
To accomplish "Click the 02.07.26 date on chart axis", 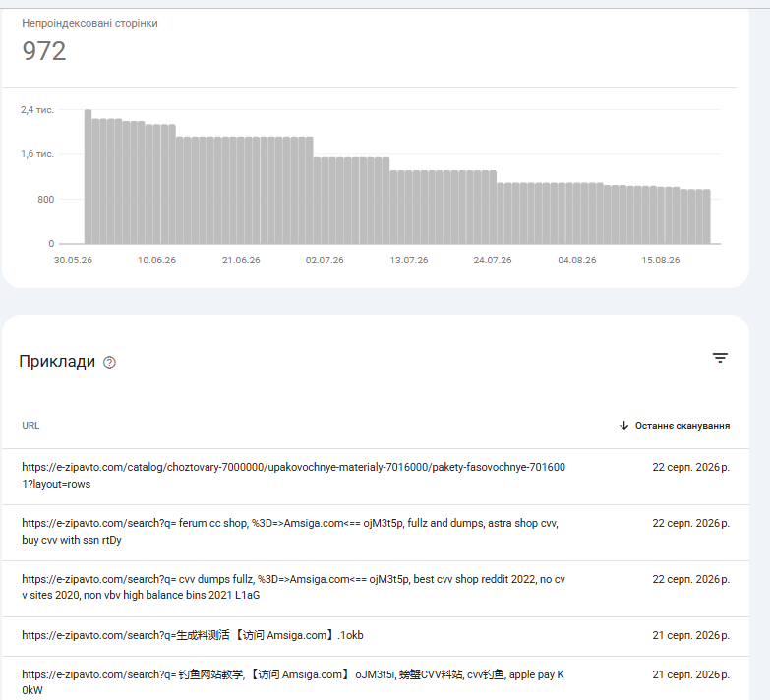I will (325, 261).
